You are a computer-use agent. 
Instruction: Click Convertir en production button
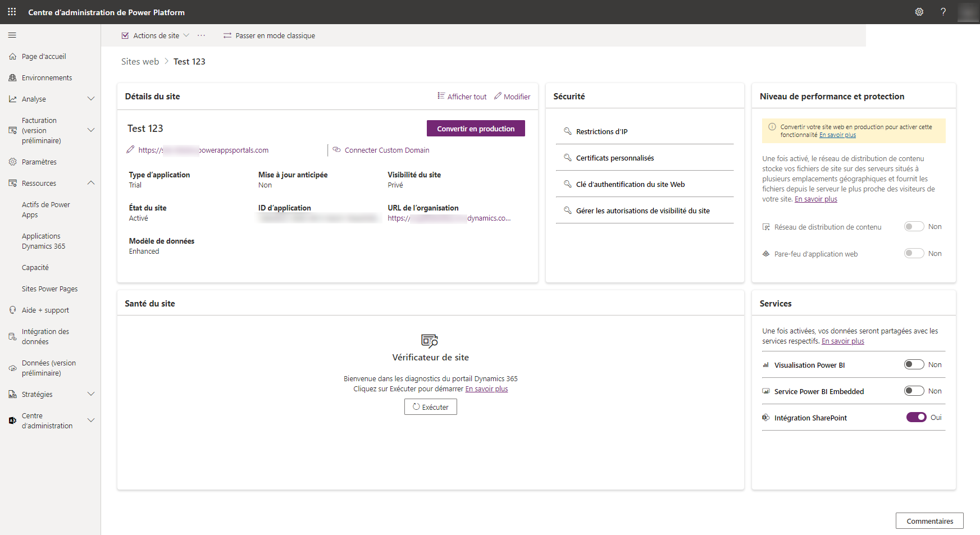[x=476, y=129]
